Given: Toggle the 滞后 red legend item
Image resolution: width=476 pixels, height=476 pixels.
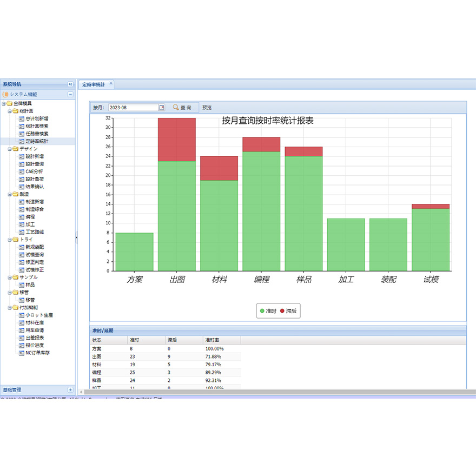Looking at the screenshot, I should [288, 311].
